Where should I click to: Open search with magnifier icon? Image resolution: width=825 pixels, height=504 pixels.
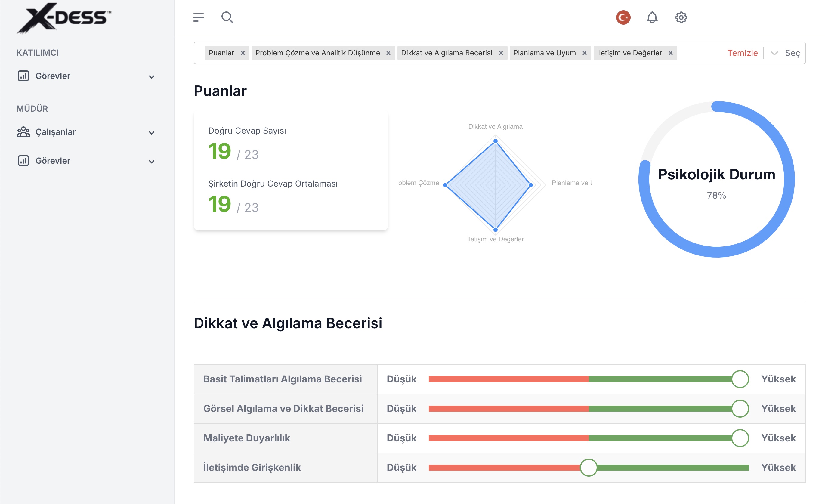[x=227, y=17]
